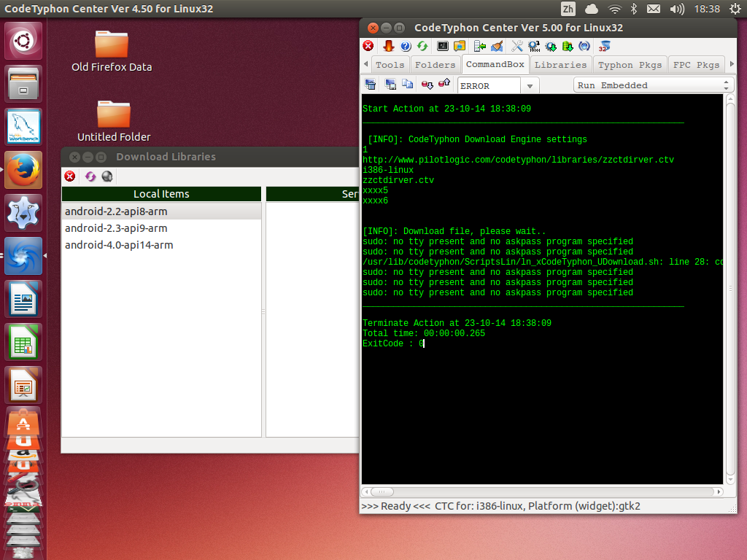Click the red close icon in Download Libraries toolbar
This screenshot has width=747, height=560.
pyautogui.click(x=70, y=176)
